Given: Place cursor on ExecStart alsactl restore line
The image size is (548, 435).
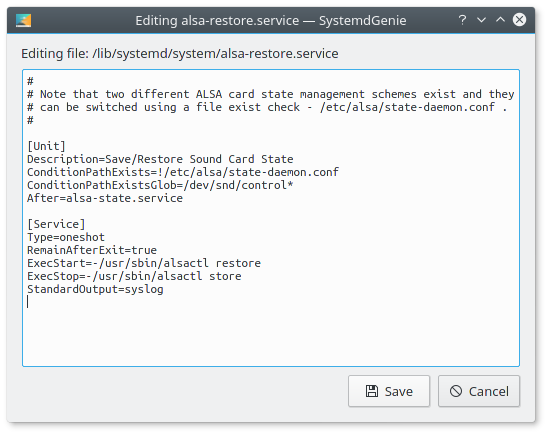Looking at the screenshot, I should coord(144,263).
